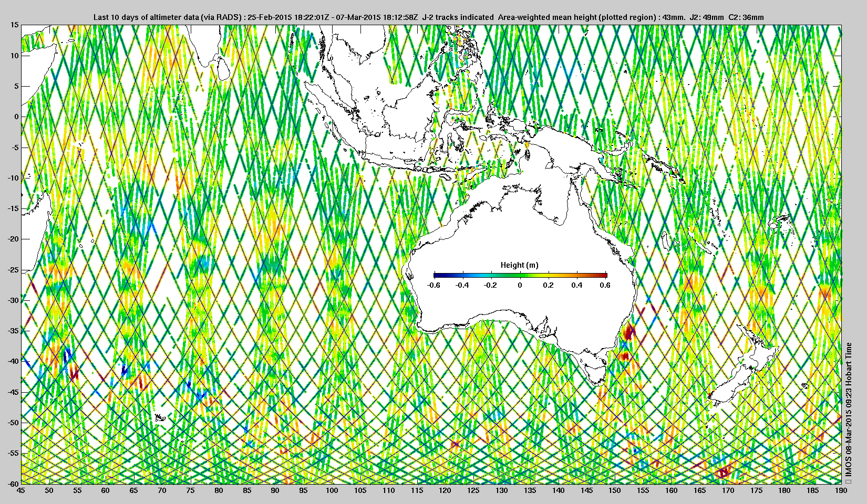
Task: Click longitude axis tick label 150
Action: pyautogui.click(x=615, y=490)
